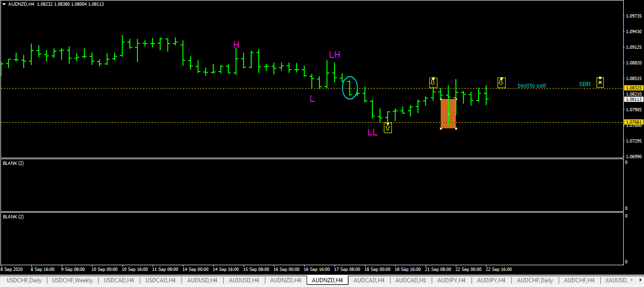The image size is (644, 287).
Task: Select the yellow down arrow beside 'best to sell'
Action: click(501, 83)
